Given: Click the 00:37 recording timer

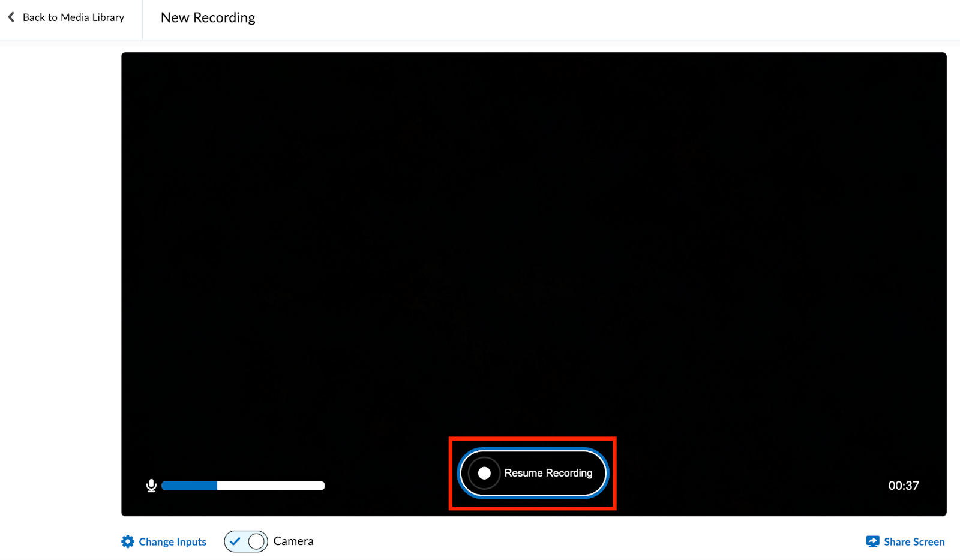Looking at the screenshot, I should point(904,486).
